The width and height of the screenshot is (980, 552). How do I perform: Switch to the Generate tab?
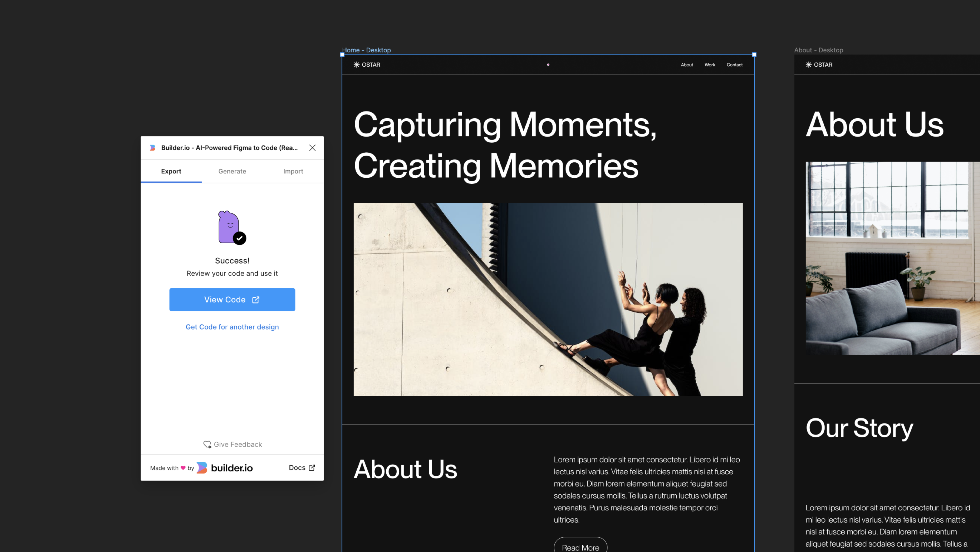click(232, 171)
